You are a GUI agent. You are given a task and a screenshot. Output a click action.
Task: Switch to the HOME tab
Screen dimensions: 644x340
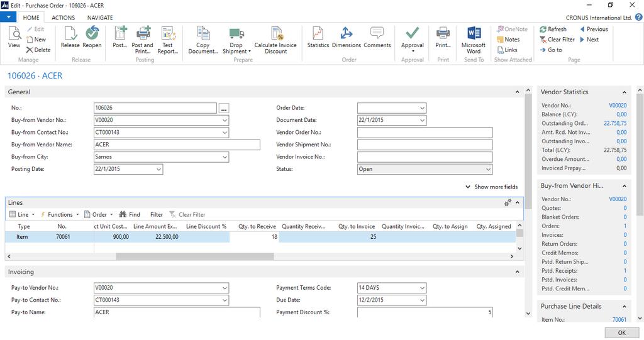tap(31, 18)
